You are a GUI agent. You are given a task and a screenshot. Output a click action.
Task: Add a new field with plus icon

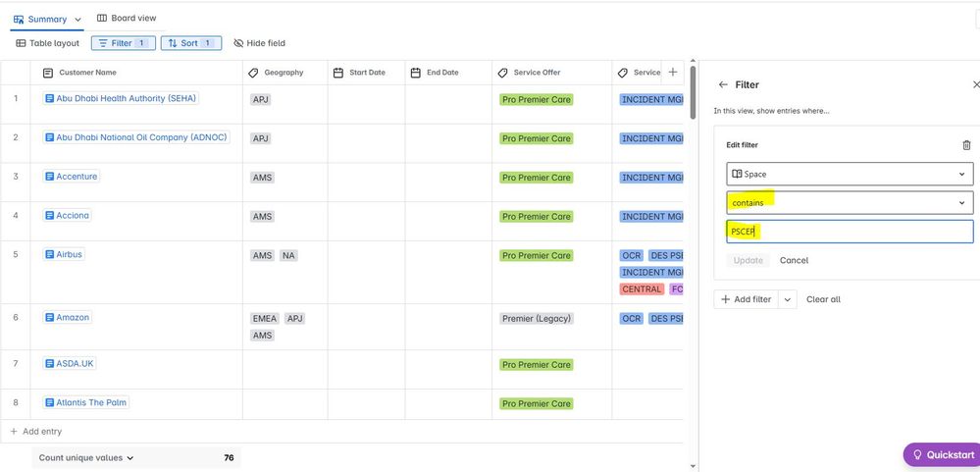[x=673, y=73]
